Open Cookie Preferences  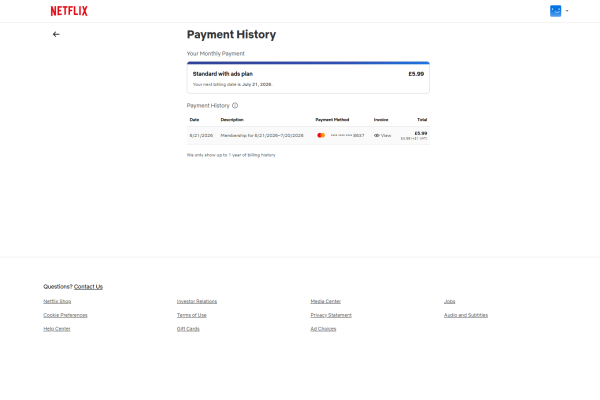65,315
